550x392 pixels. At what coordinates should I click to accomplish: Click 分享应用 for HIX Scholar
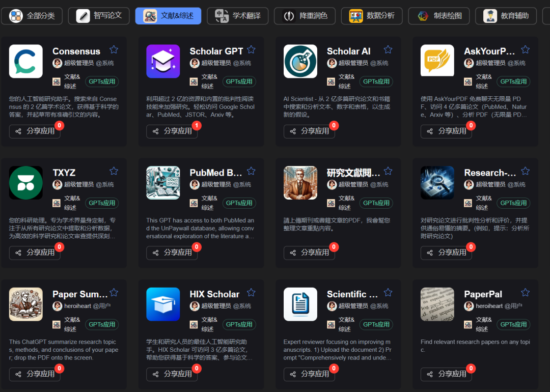[x=172, y=374]
